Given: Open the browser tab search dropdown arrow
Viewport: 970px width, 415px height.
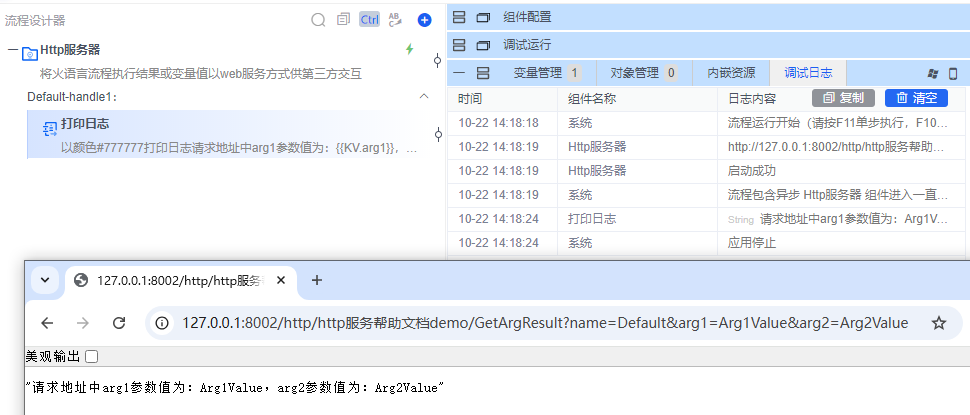Looking at the screenshot, I should (45, 280).
